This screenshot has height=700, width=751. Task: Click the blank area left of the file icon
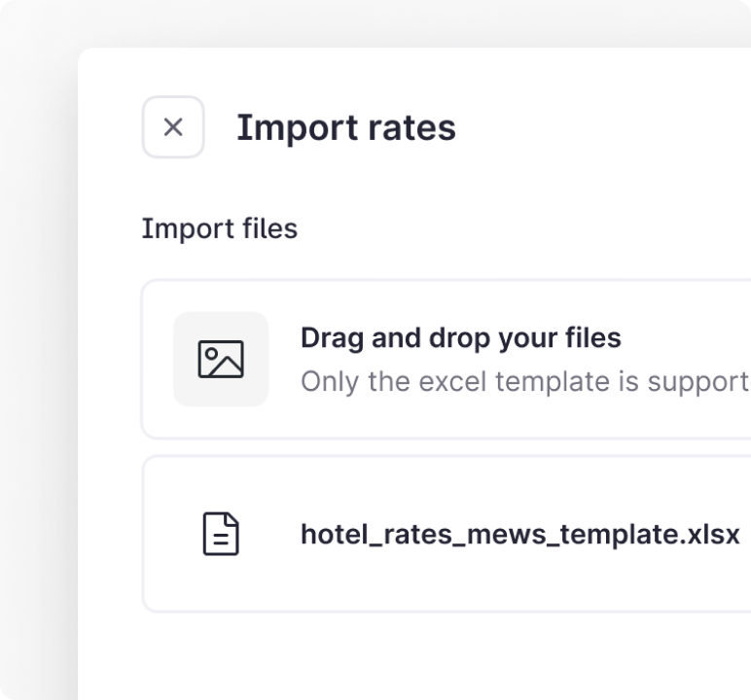pyautogui.click(x=172, y=535)
